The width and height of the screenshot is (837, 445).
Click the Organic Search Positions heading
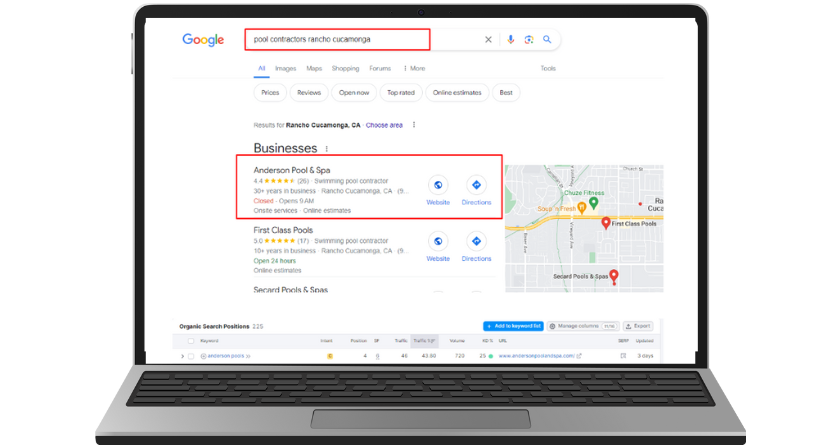[214, 326]
